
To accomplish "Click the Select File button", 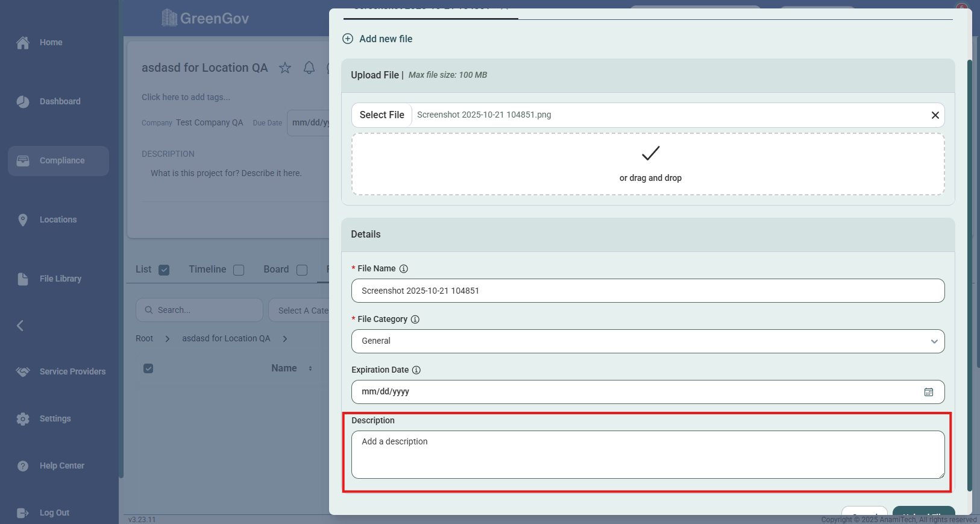I will 382,115.
